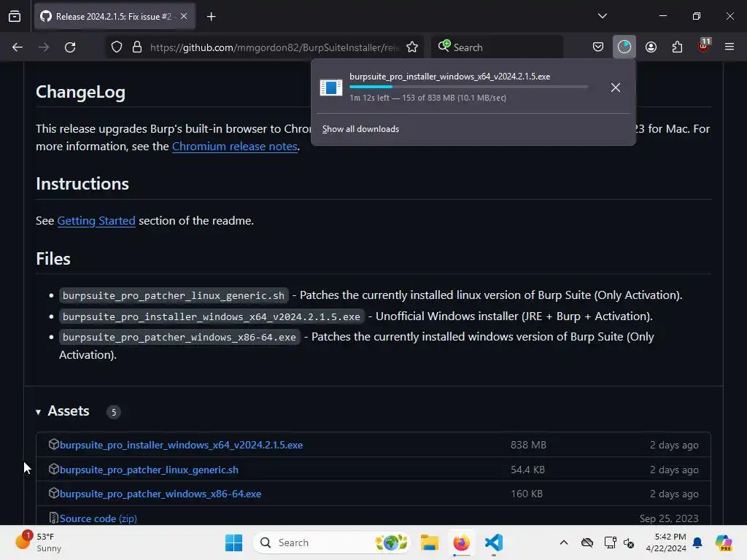The image size is (747, 560).
Task: Toggle the Downloads panel toolbar button
Action: click(624, 47)
